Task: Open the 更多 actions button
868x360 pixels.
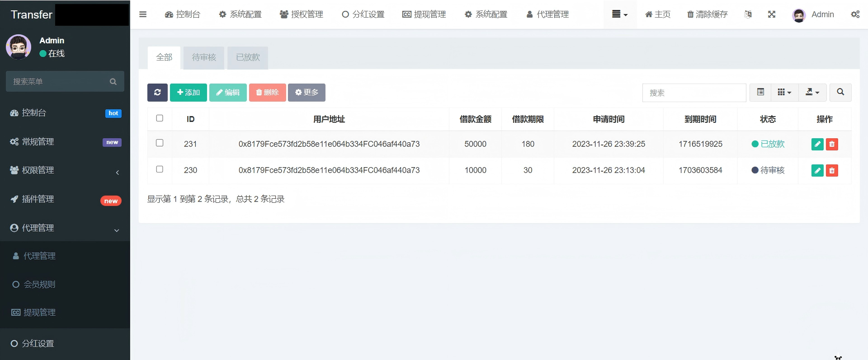Action: 307,93
